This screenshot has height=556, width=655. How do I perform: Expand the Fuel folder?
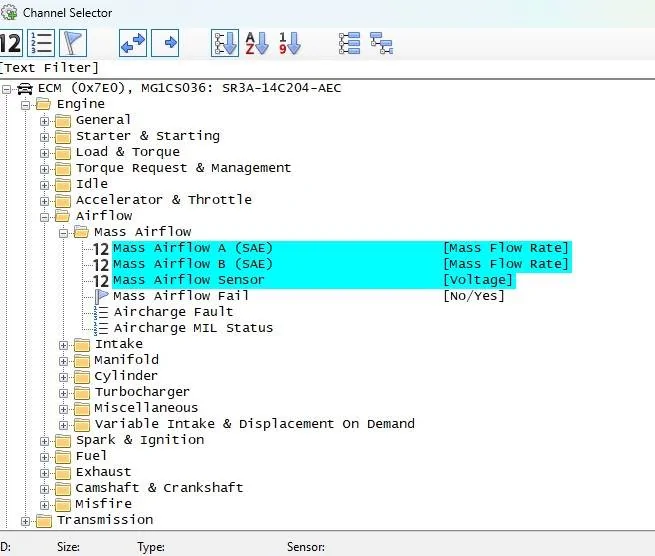coord(44,457)
